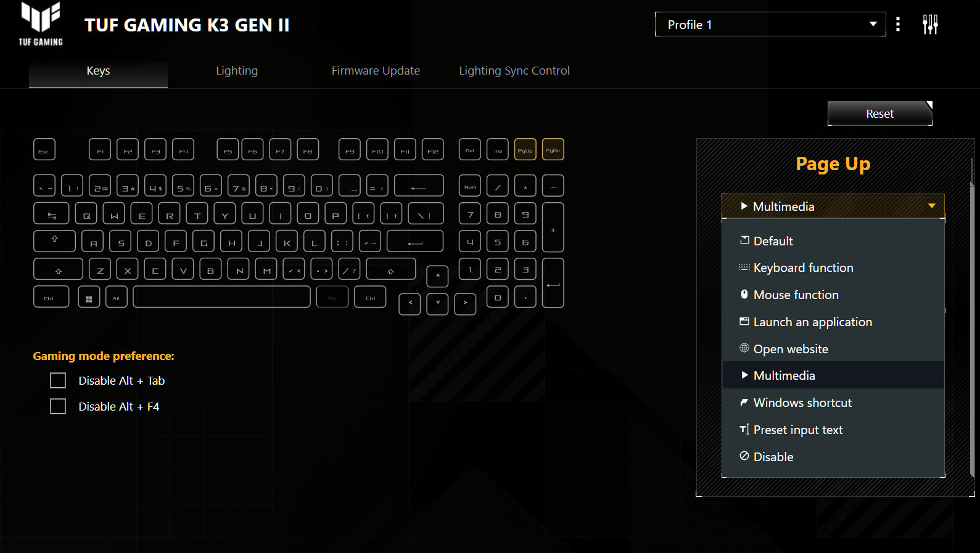Choose Disable option in function list
Viewport: 980px width, 553px height.
(x=833, y=457)
